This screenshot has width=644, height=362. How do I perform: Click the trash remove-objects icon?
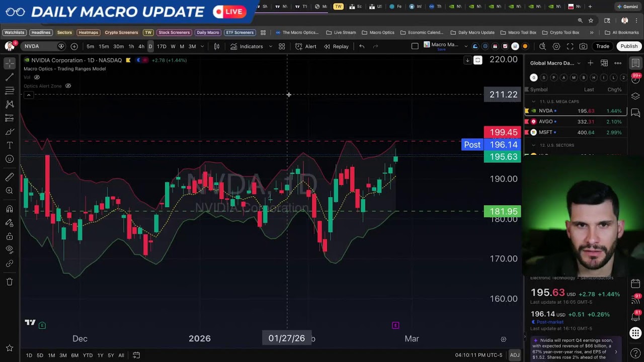pyautogui.click(x=9, y=282)
